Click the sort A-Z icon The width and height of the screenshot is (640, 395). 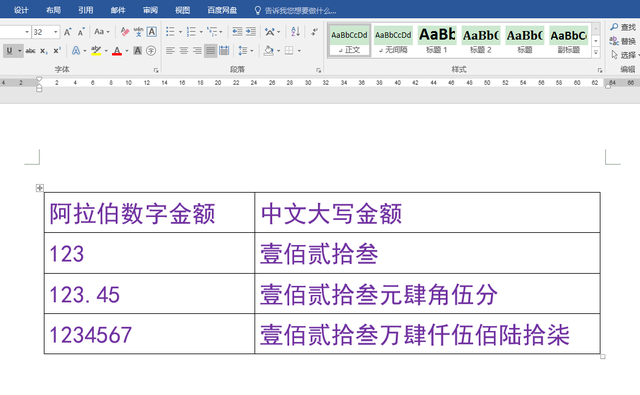tap(296, 32)
